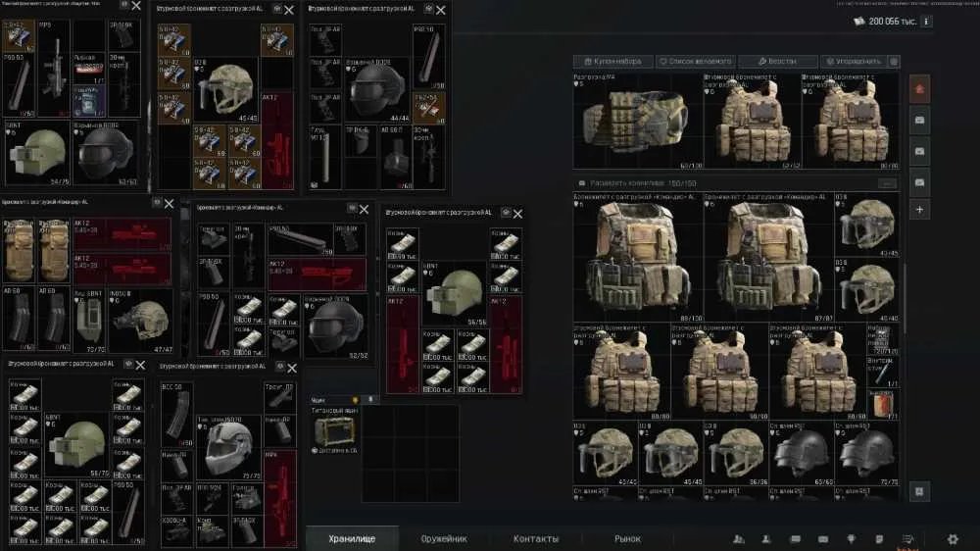Select the D3 B helmet 45/45 among the ammo boxes
Viewport: 980px width, 551px height.
tap(225, 90)
